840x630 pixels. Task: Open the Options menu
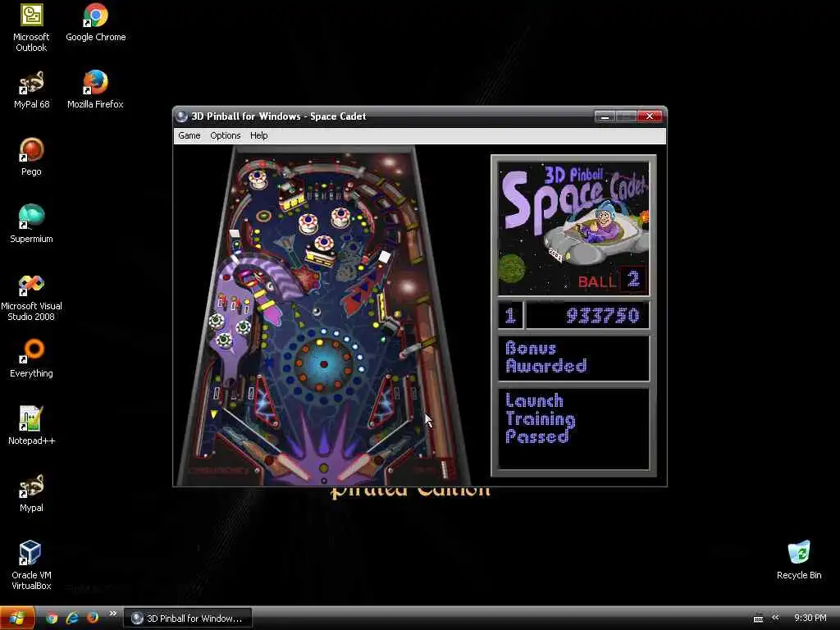coord(225,135)
